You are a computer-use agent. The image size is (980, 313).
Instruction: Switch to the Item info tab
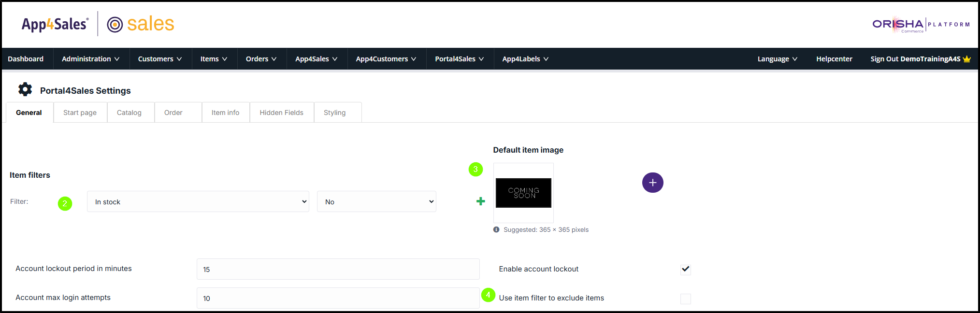[225, 113]
